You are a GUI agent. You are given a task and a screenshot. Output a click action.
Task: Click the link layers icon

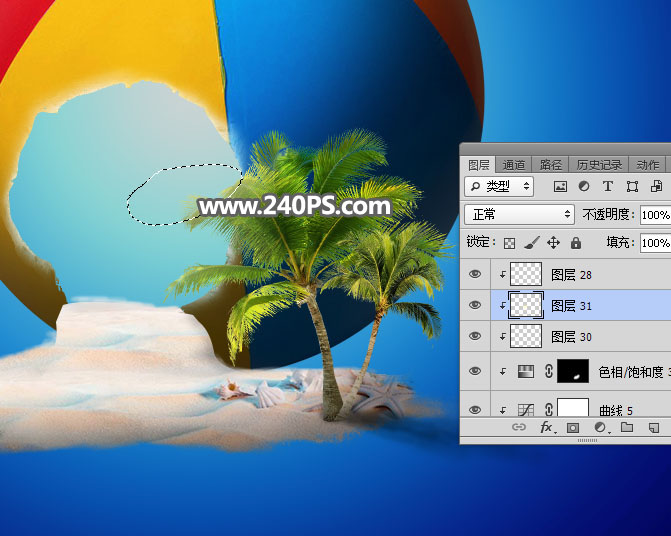point(519,427)
